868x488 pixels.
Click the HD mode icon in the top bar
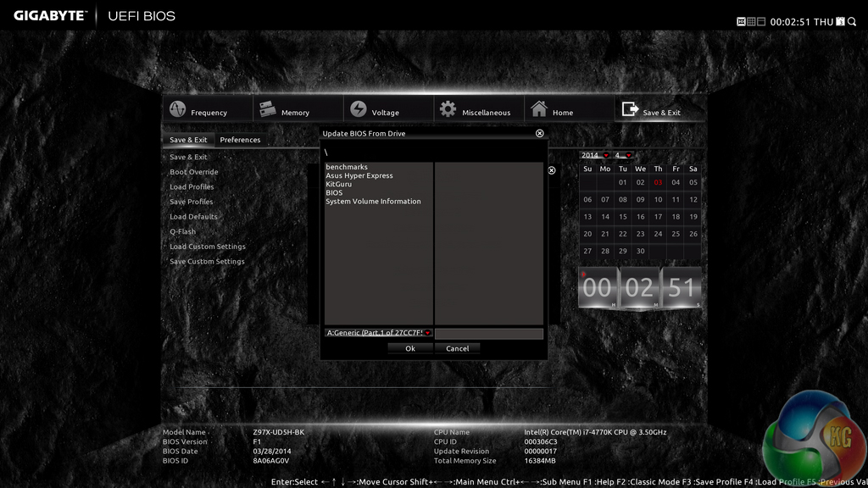click(x=741, y=21)
